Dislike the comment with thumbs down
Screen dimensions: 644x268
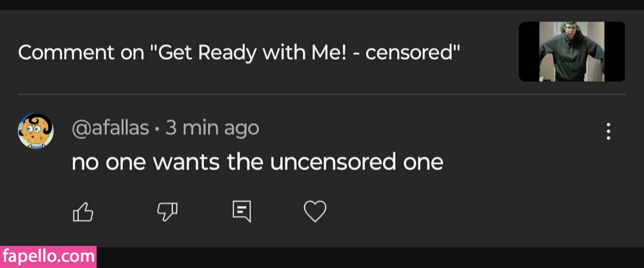(x=167, y=211)
